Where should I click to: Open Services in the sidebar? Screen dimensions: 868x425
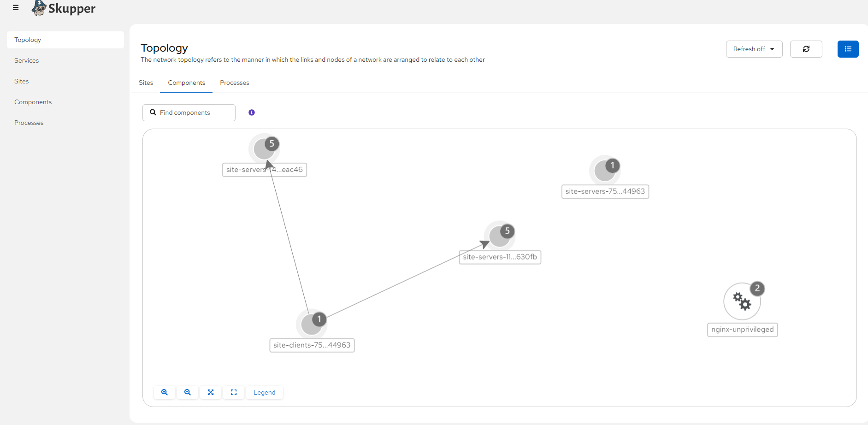pos(65,60)
